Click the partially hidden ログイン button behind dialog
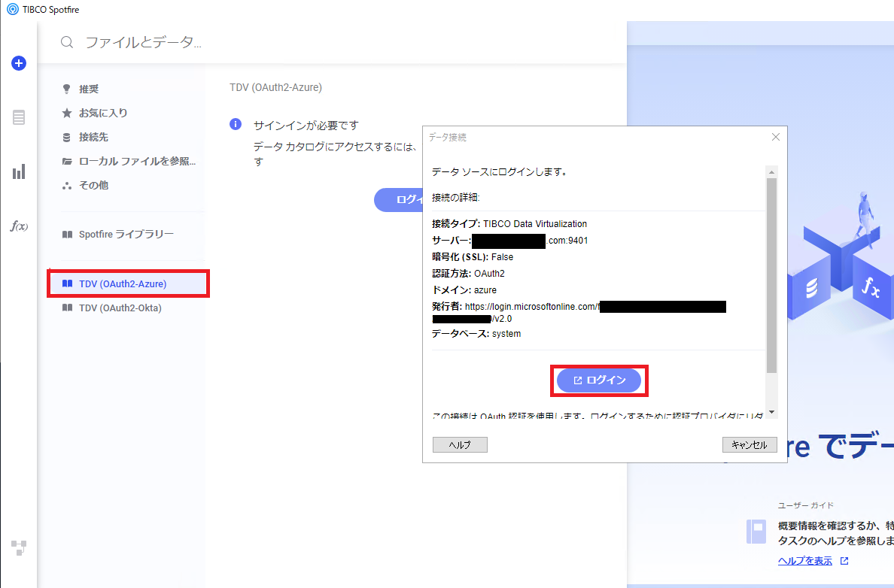The height and width of the screenshot is (588, 894). pos(398,200)
